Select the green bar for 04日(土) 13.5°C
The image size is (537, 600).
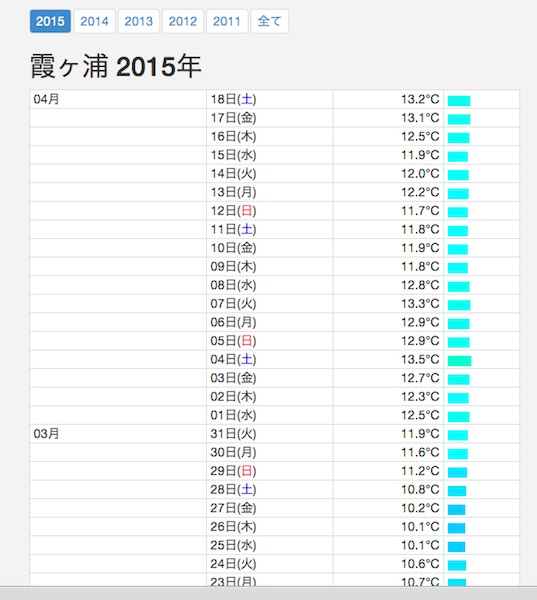(x=459, y=361)
